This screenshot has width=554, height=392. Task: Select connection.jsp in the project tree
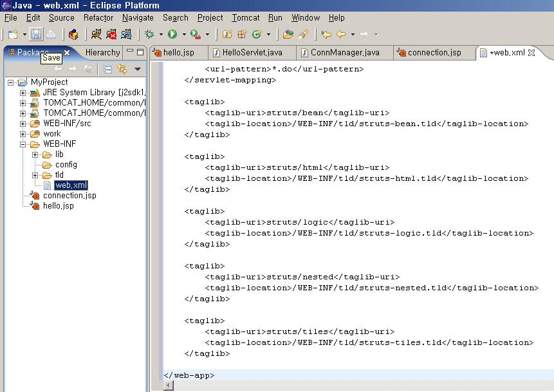(69, 196)
